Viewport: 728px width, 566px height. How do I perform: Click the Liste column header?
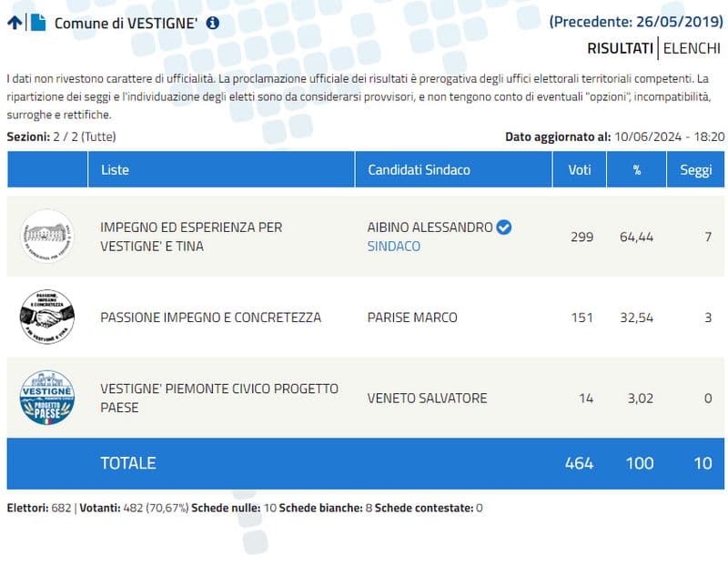[116, 170]
